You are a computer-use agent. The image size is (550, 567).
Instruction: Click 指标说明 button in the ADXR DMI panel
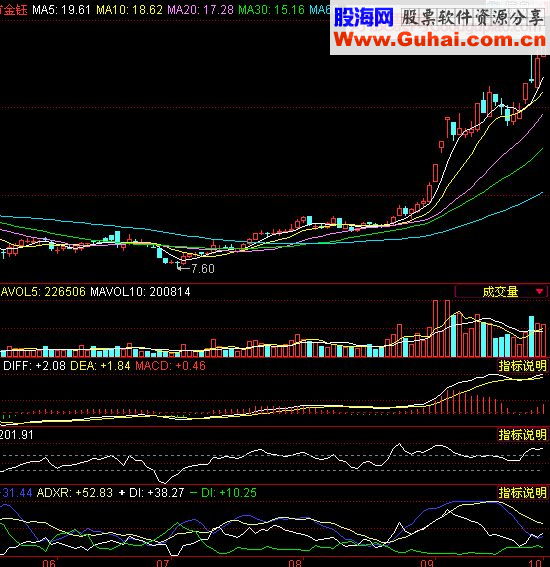point(523,493)
